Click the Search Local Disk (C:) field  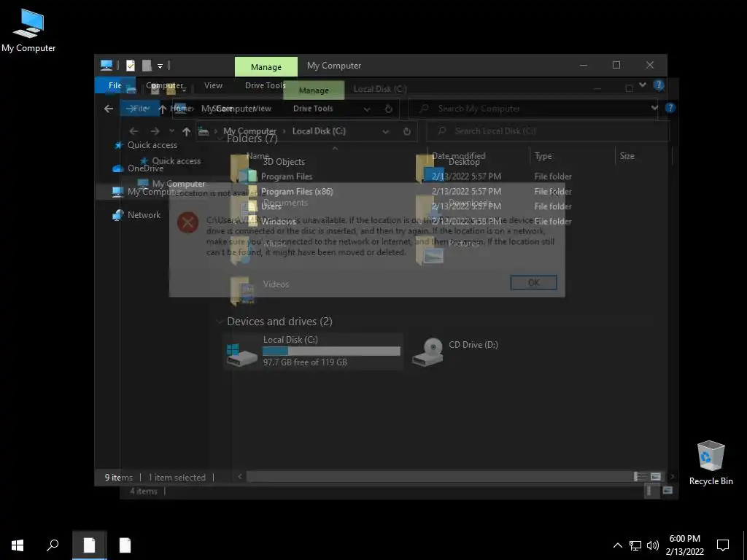[548, 131]
